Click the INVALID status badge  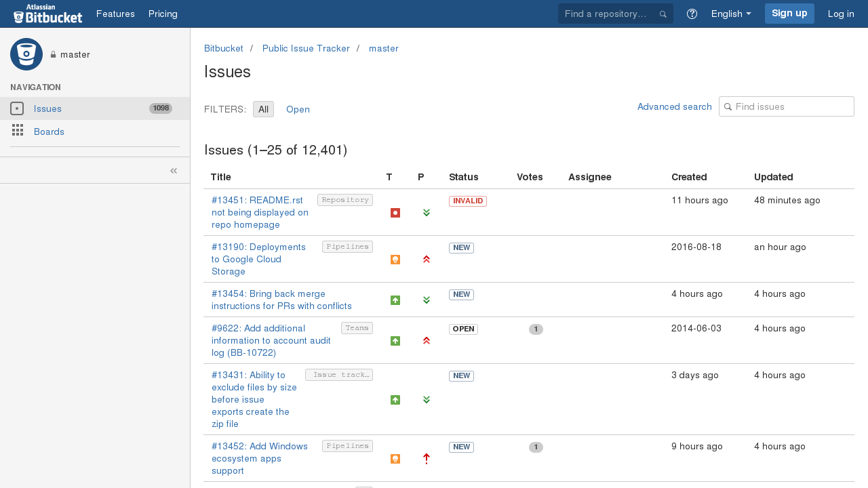pyautogui.click(x=468, y=201)
